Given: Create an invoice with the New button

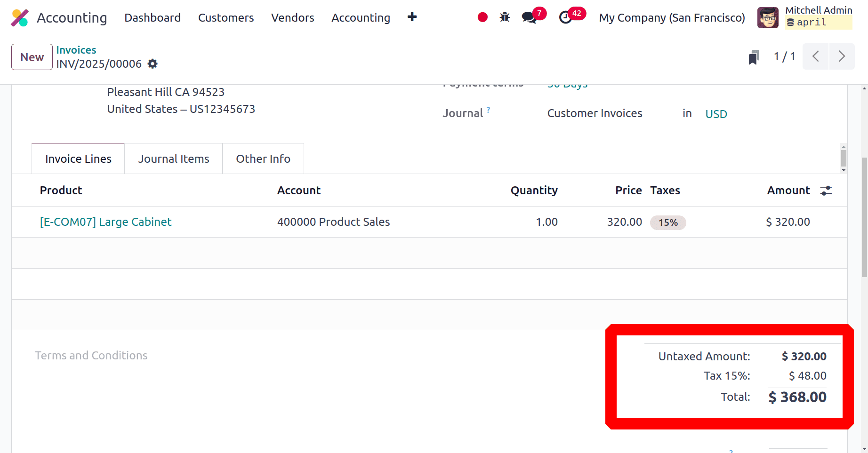Looking at the screenshot, I should coord(32,56).
